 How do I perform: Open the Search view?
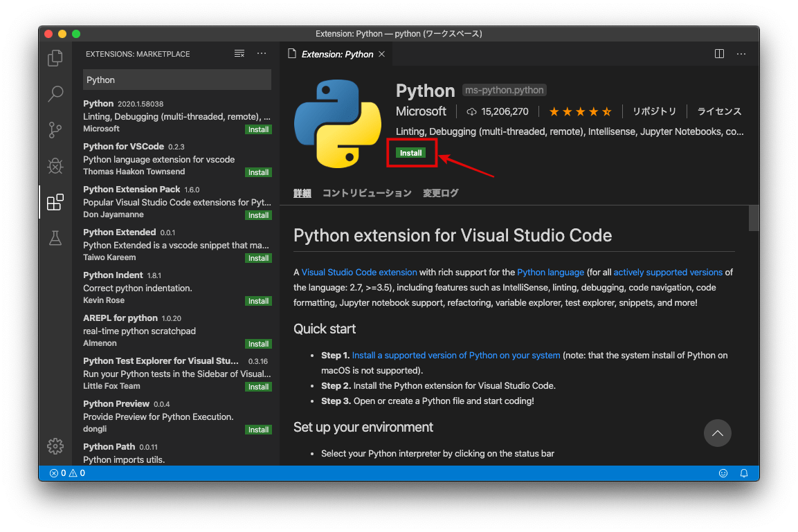click(x=55, y=93)
